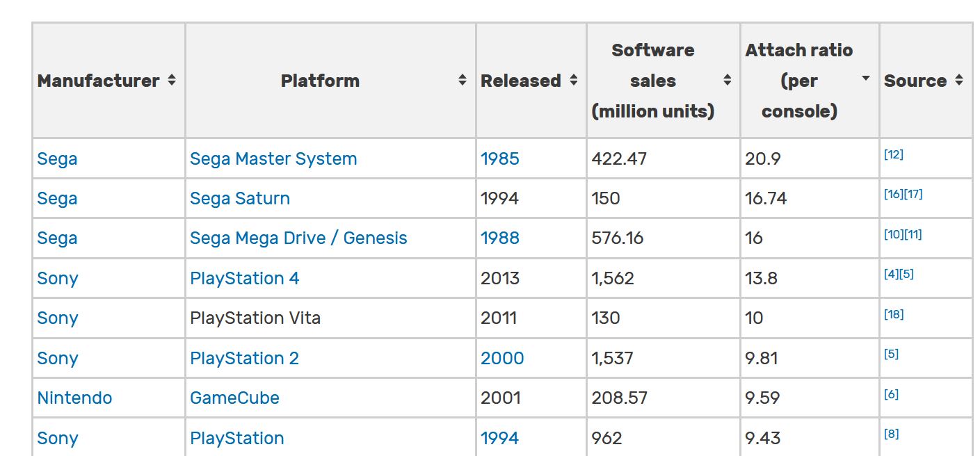980x456 pixels.
Task: Open the 1985 release year link
Action: tap(499, 158)
